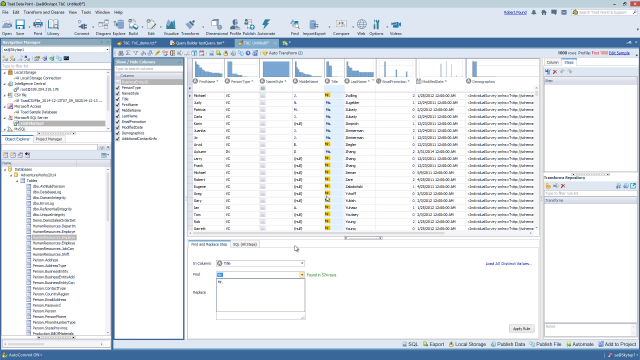Open the Compare tool
Image resolution: width=640 pixels, height=360 pixels.
click(341, 27)
